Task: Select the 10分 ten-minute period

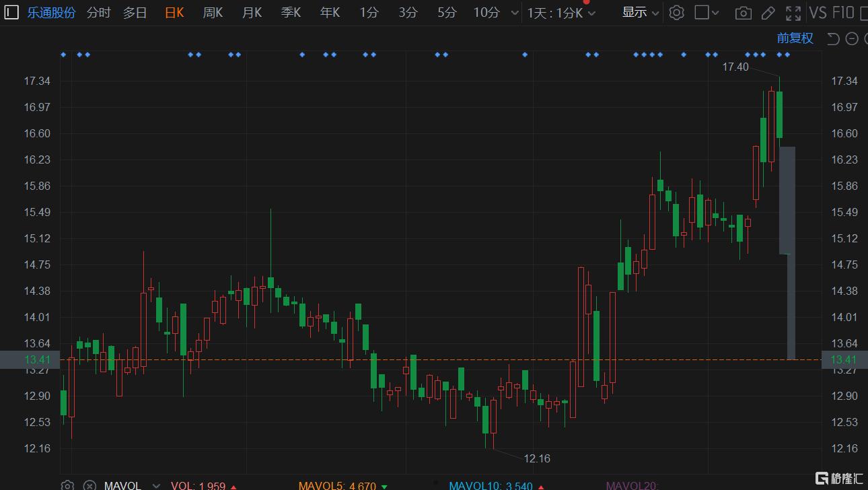Action: pos(486,13)
